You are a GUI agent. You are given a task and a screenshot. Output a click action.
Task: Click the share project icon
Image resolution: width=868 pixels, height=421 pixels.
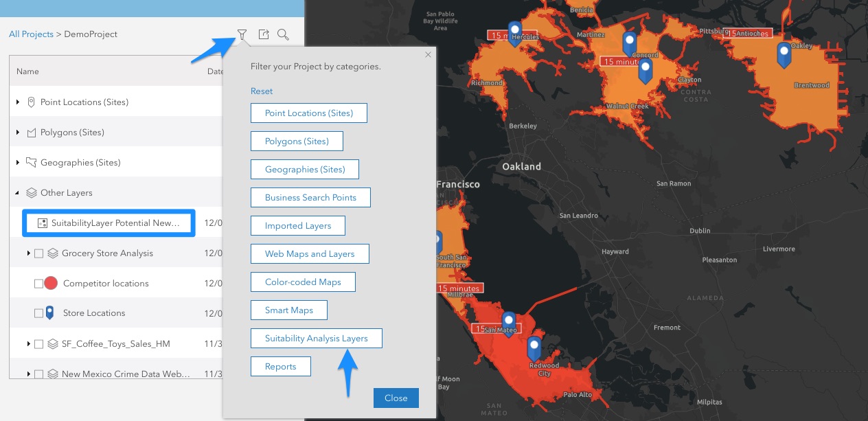(263, 34)
